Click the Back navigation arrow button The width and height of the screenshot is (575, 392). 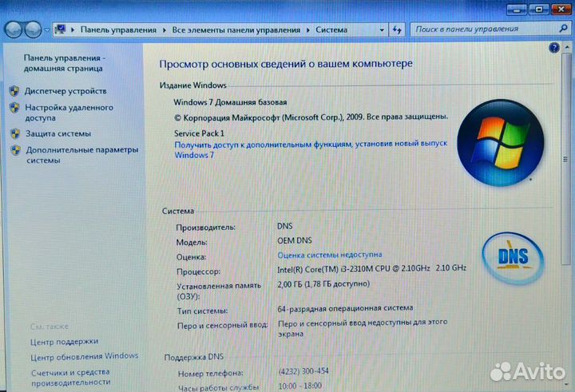pos(14,30)
